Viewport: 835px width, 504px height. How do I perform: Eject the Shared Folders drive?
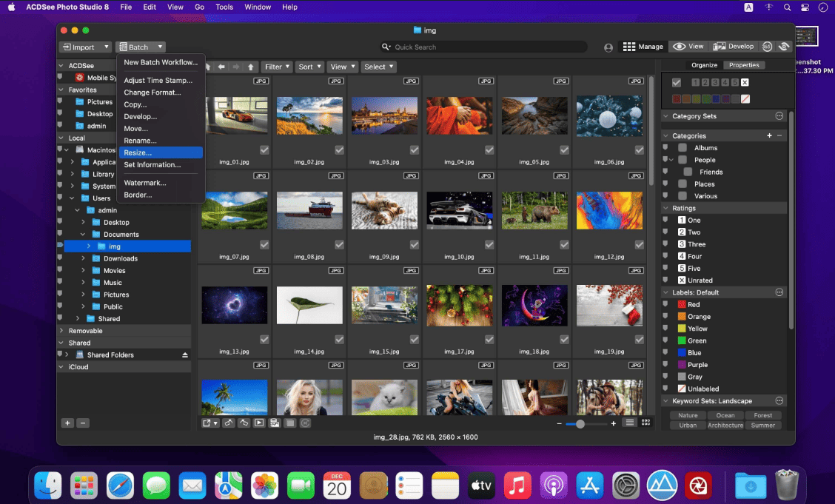[185, 355]
